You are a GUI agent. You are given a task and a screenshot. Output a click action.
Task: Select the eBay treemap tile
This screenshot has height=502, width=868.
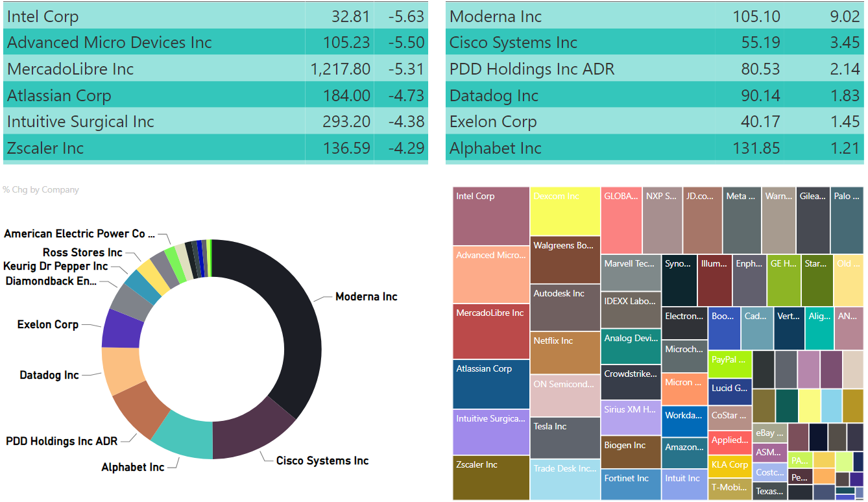[770, 433]
